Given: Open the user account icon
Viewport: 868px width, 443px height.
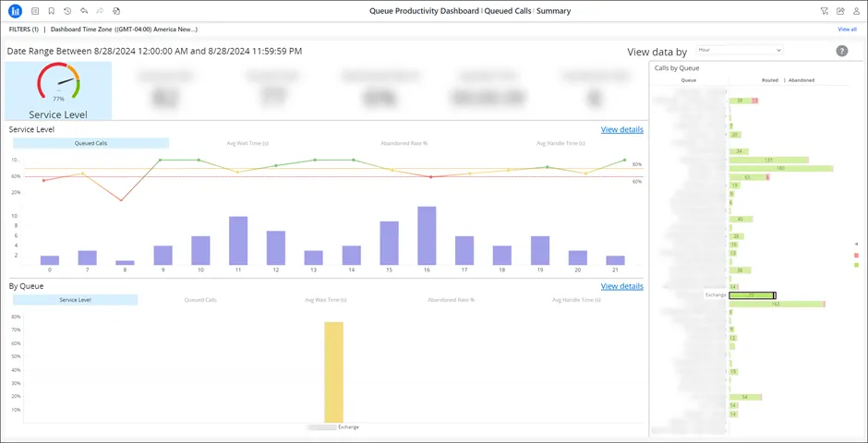Looking at the screenshot, I should [856, 10].
